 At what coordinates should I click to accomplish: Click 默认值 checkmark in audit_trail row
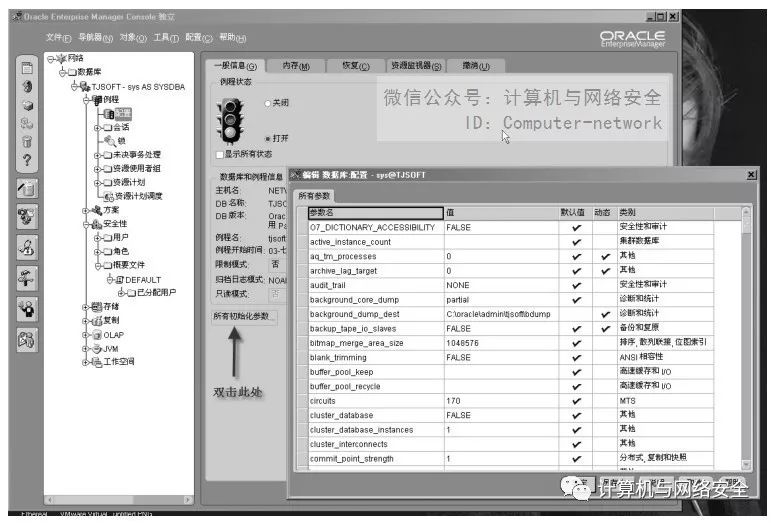576,285
